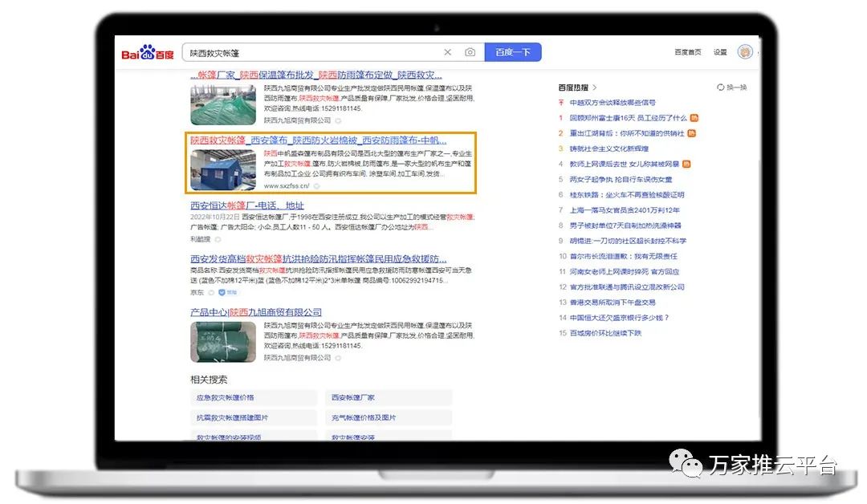This screenshot has height=504, width=867.
Task: Open camera image search
Action: click(470, 53)
